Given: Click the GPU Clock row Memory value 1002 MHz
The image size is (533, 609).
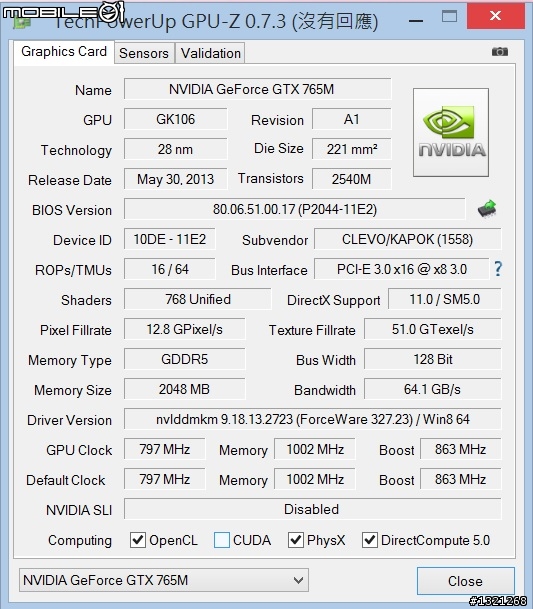Looking at the screenshot, I should (315, 449).
